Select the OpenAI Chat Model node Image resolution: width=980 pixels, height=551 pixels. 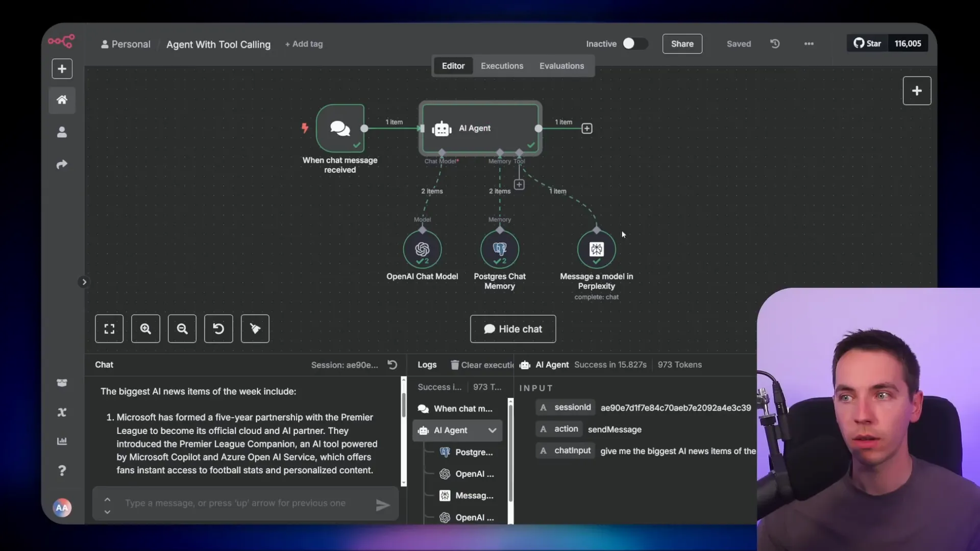click(422, 249)
